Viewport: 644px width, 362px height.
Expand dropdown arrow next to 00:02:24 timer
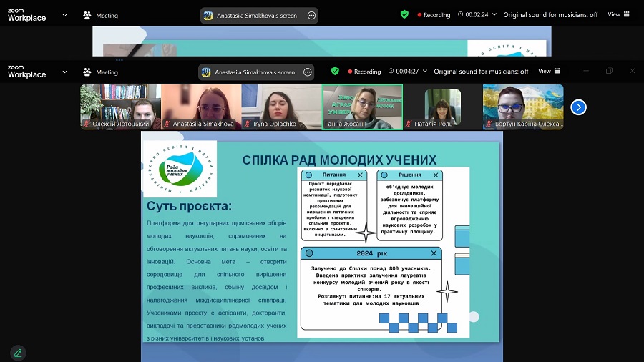click(495, 14)
